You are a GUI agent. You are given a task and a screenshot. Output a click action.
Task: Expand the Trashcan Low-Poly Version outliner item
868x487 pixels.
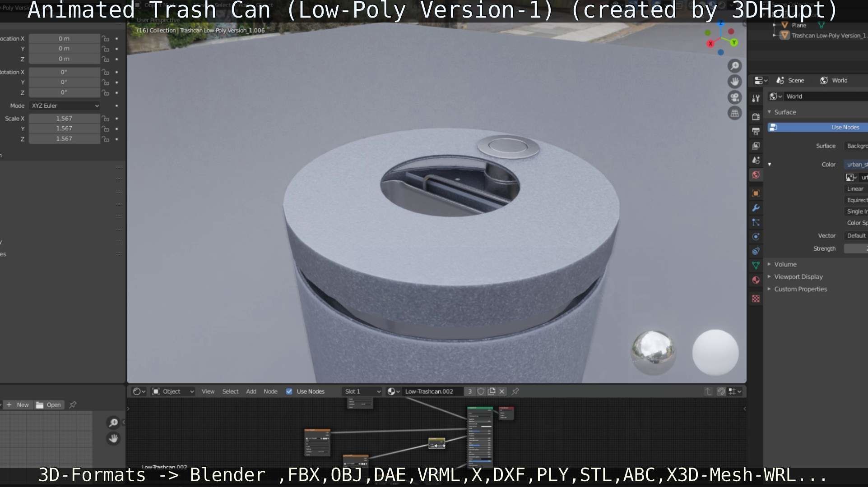tap(775, 35)
